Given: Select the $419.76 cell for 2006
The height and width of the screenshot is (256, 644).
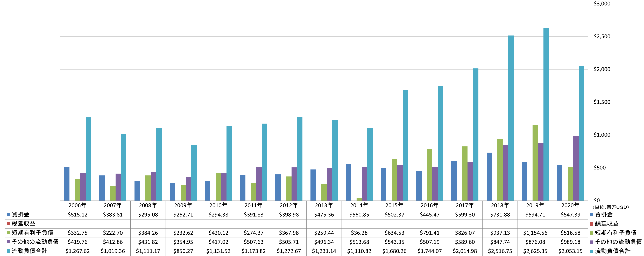Looking at the screenshot, I should (x=77, y=242).
